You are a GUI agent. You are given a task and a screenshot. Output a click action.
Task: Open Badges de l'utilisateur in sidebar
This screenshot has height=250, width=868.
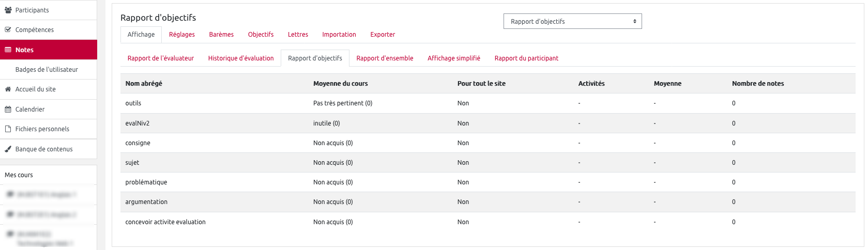pos(47,70)
